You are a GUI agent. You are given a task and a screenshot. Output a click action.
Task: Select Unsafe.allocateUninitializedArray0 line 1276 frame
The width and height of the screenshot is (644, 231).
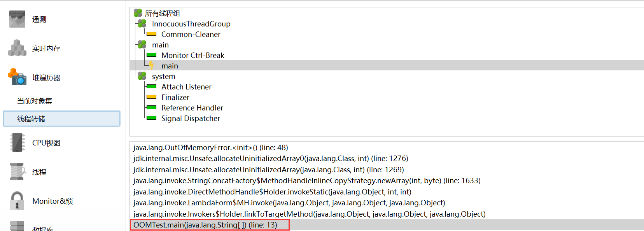click(271, 159)
